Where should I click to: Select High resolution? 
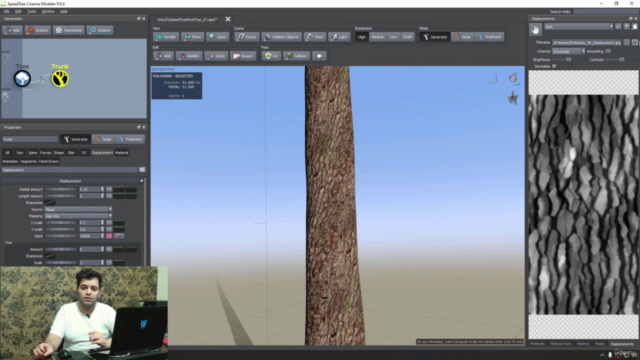pos(362,37)
